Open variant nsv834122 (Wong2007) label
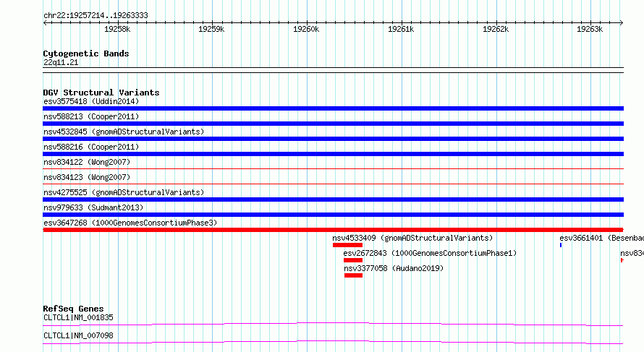Image resolution: width=644 pixels, height=352 pixels. click(x=87, y=162)
